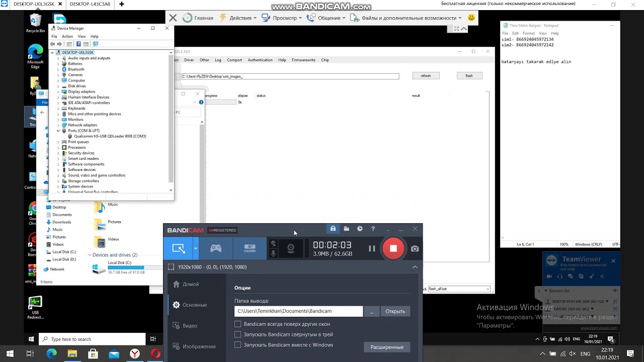
Task: Open TeamViewer Главная menu
Action: [x=198, y=18]
